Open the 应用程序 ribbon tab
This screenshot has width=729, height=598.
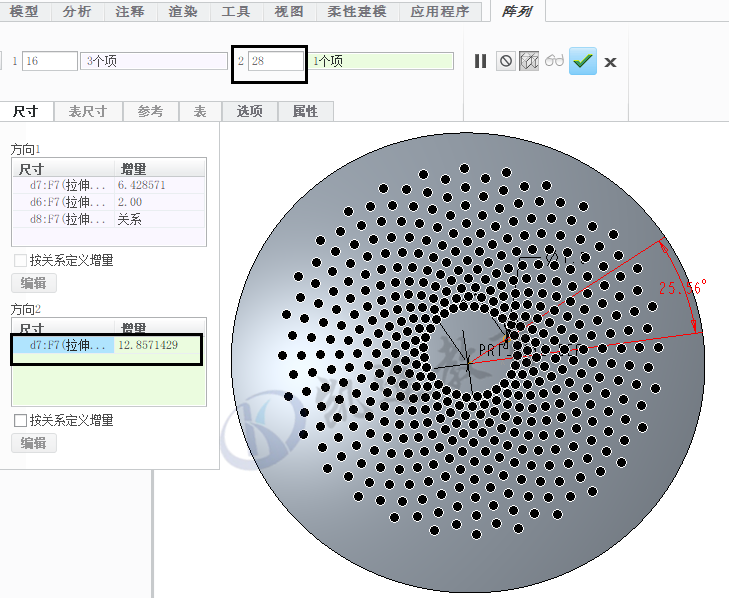pyautogui.click(x=440, y=11)
